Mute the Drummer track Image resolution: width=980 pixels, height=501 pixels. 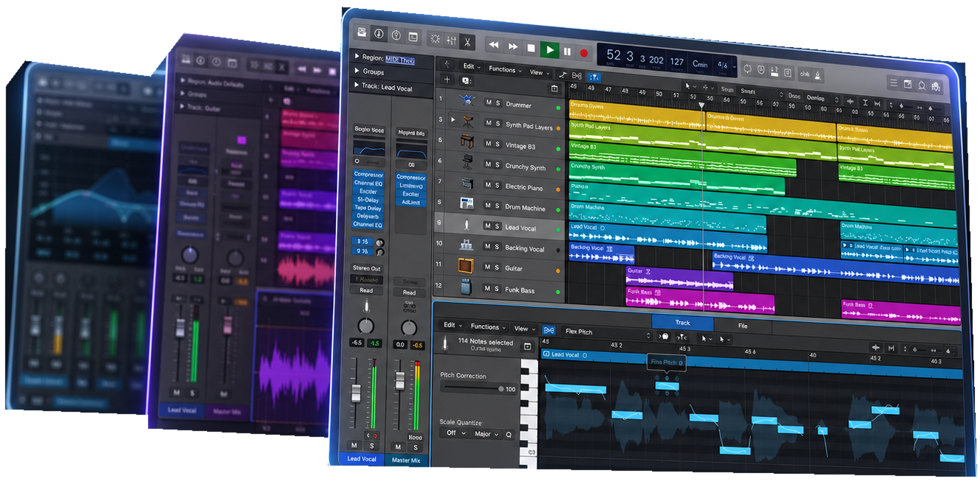pos(488,102)
